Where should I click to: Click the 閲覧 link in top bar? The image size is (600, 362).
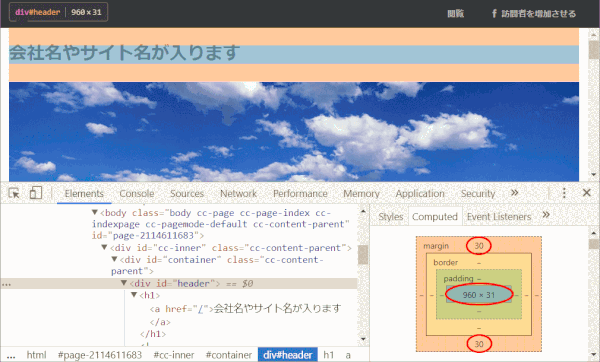coord(455,14)
